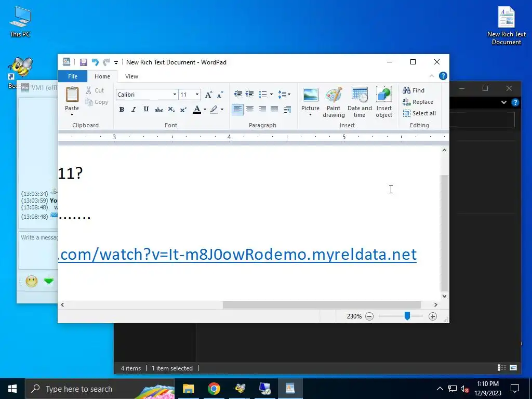Click the zoom out minus button
Image resolution: width=532 pixels, height=399 pixels.
(x=369, y=316)
